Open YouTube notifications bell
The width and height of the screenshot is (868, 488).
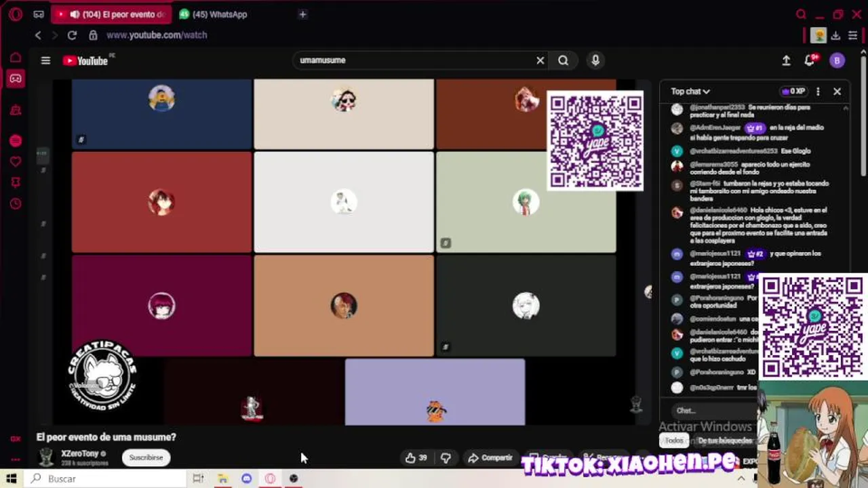pos(810,60)
